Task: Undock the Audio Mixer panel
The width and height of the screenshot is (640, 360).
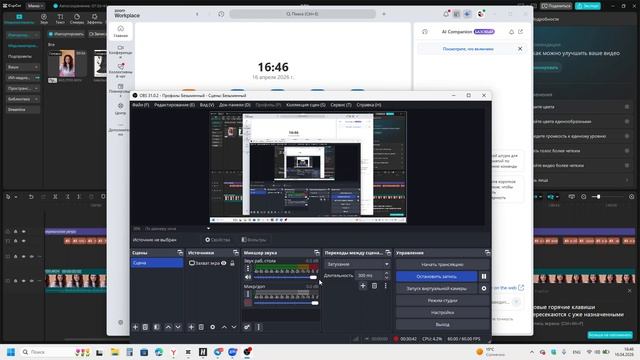Action: (317, 253)
